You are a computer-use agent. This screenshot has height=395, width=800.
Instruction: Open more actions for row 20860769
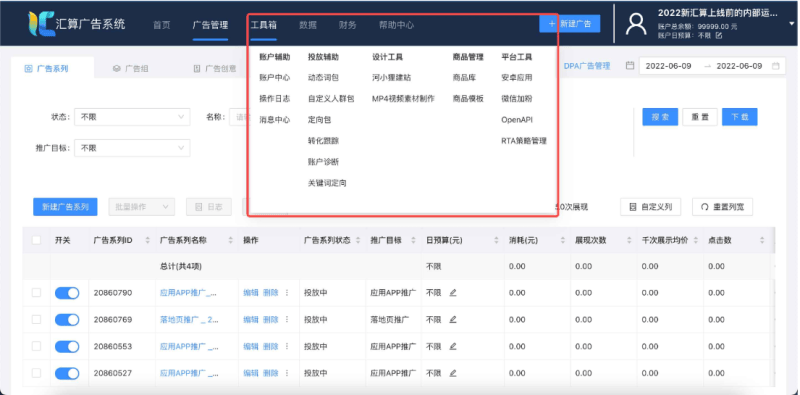(287, 319)
